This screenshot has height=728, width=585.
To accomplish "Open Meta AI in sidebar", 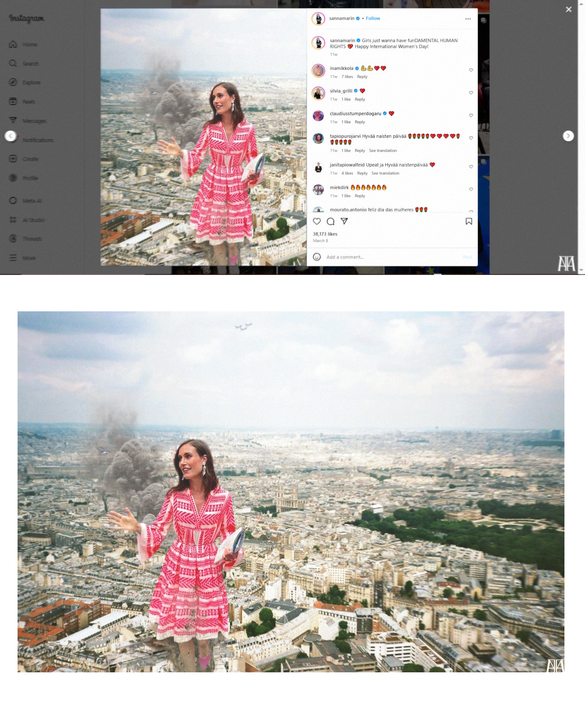I will [x=26, y=201].
